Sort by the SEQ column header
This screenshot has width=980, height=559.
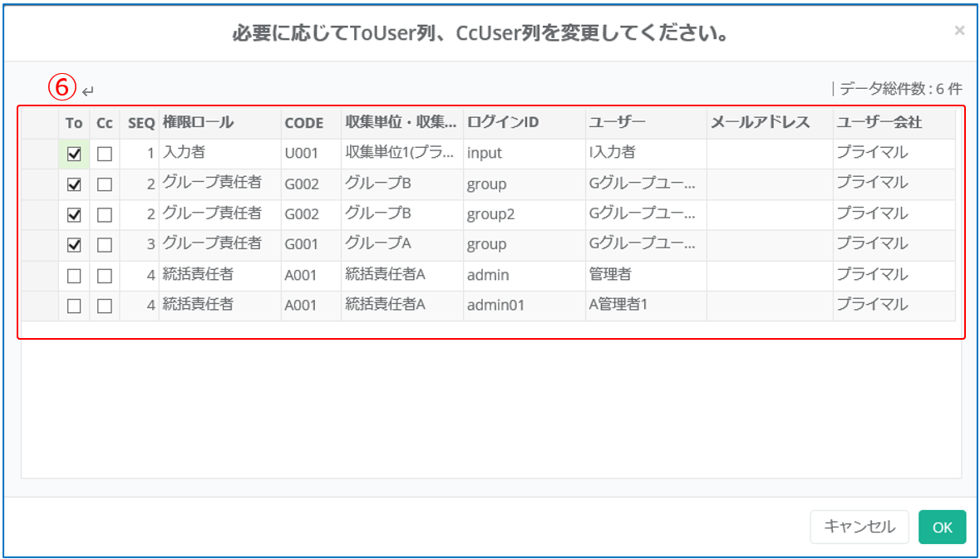tap(141, 123)
